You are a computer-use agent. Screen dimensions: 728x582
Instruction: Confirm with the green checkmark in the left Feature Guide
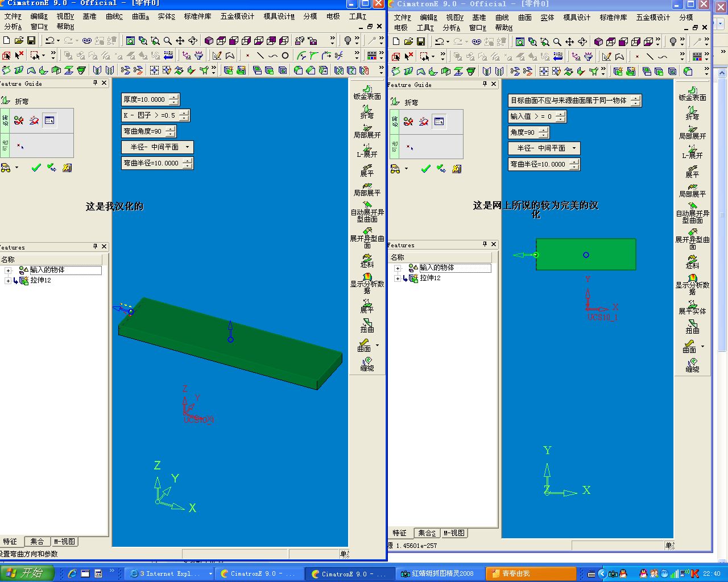click(x=36, y=168)
